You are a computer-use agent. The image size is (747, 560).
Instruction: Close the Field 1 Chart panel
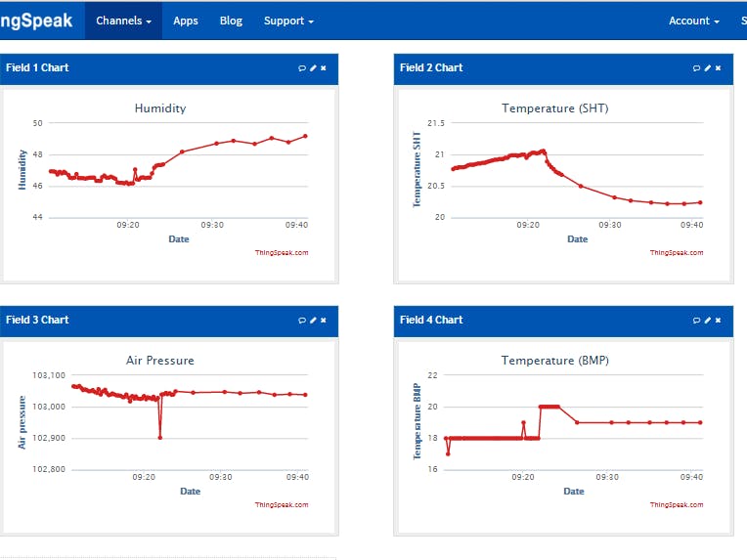[324, 68]
